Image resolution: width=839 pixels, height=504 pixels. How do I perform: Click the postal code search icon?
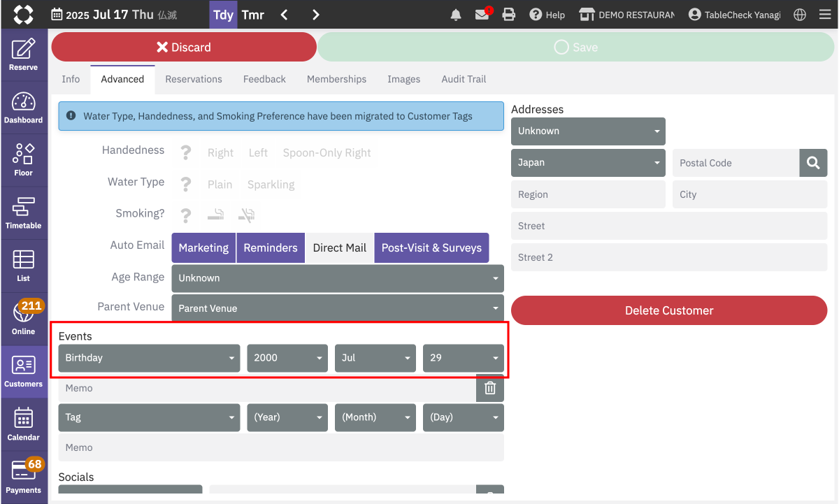pyautogui.click(x=813, y=163)
